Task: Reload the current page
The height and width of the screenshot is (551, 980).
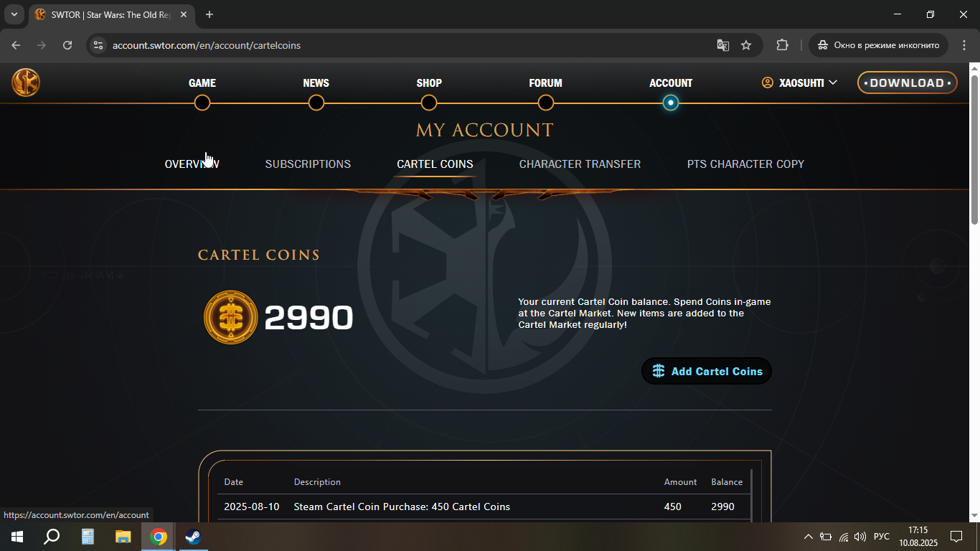Action: [x=67, y=45]
